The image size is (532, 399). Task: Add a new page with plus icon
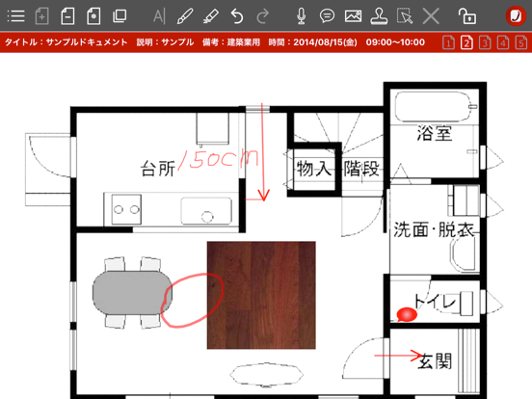(x=41, y=16)
